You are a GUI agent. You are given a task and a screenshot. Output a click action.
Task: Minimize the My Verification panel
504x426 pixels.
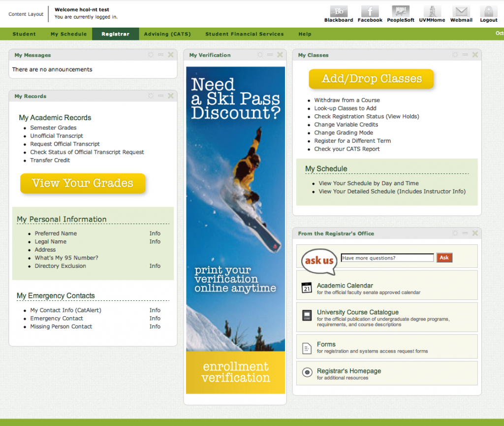click(x=270, y=55)
